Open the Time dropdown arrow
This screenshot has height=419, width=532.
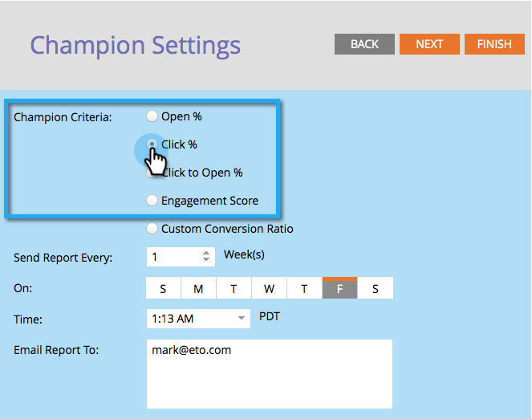[242, 318]
